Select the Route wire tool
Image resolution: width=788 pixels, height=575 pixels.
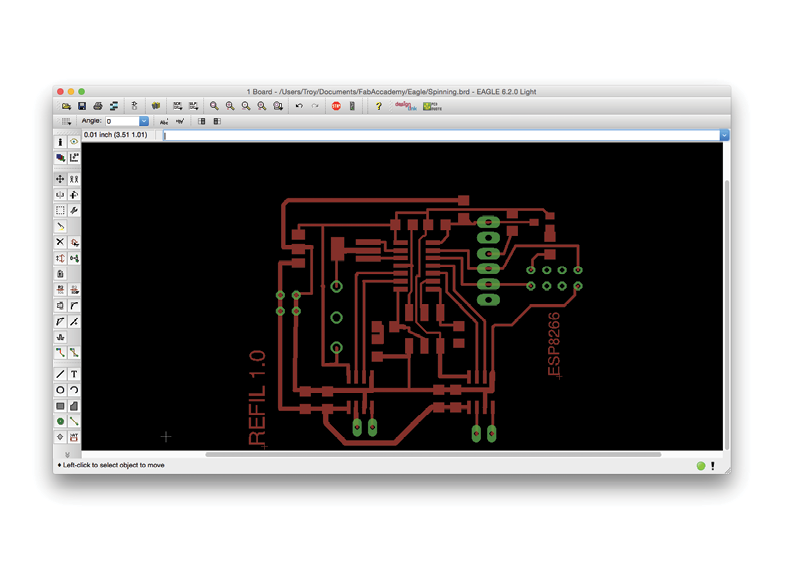[60, 353]
